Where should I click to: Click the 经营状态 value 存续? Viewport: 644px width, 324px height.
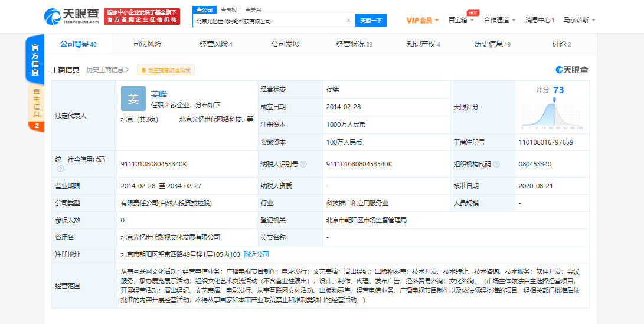click(x=333, y=89)
